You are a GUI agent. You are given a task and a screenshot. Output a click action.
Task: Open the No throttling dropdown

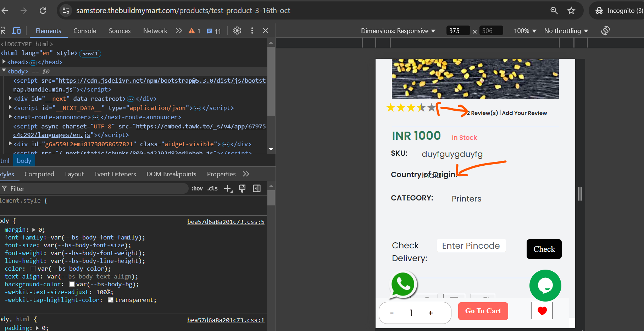tap(566, 31)
